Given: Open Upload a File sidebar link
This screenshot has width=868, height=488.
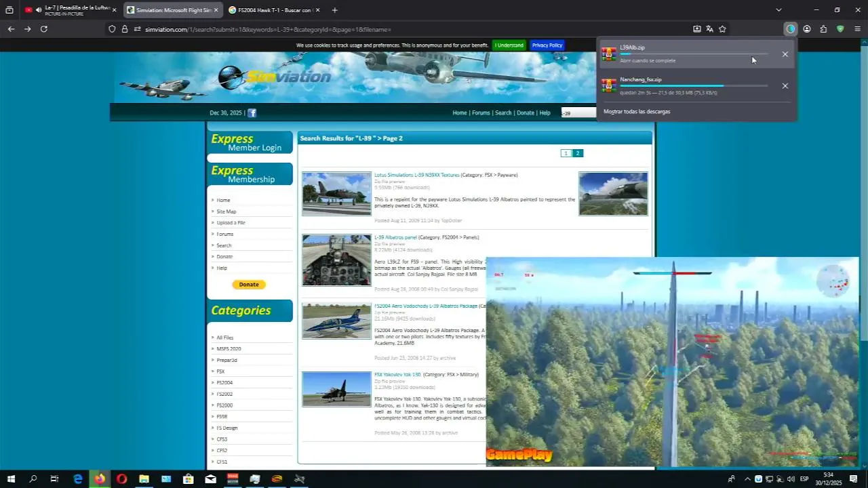Looking at the screenshot, I should 231,223.
